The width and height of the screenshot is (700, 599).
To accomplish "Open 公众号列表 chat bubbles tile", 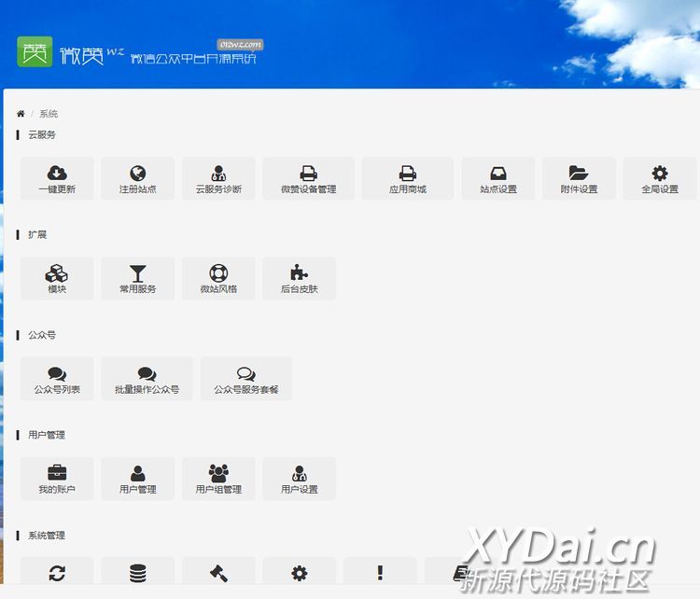I will (x=57, y=379).
